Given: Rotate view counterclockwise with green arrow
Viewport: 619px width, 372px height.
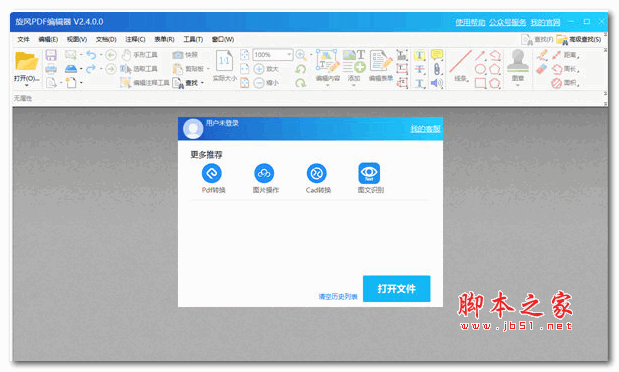Looking at the screenshot, I should 301,69.
